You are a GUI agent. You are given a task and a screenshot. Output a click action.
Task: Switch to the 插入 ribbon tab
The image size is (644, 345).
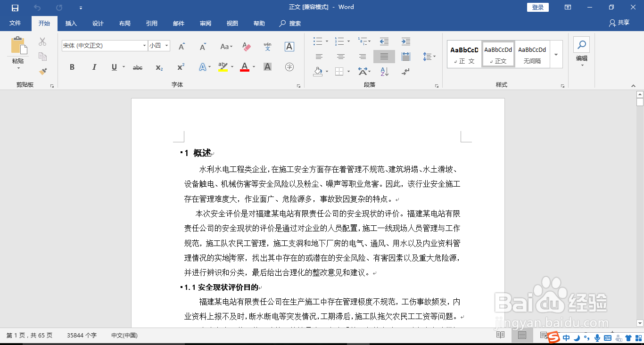coord(71,23)
